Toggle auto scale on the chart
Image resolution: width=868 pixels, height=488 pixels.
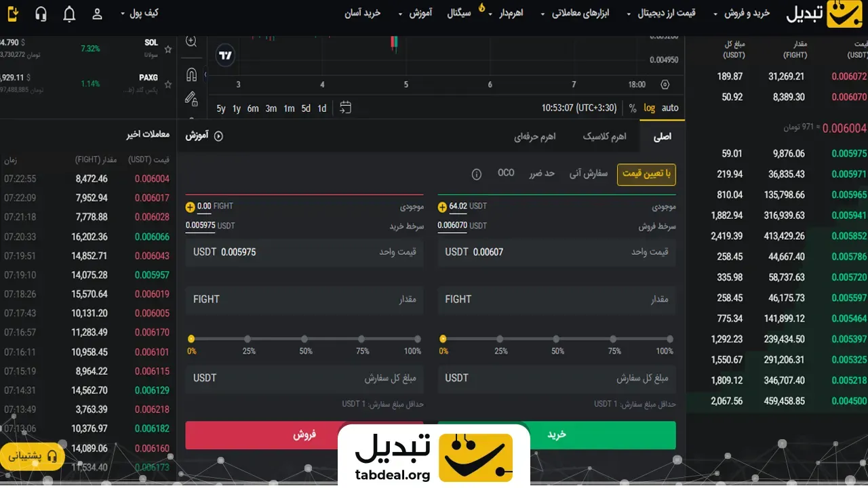point(670,108)
